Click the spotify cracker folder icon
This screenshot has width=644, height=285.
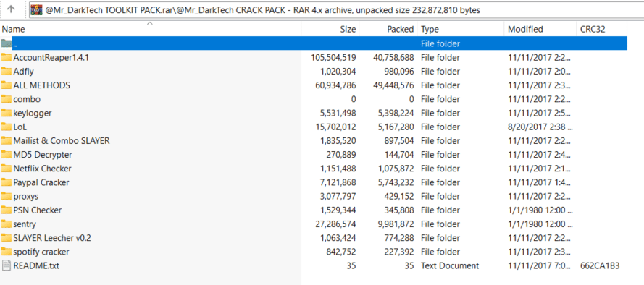7,252
